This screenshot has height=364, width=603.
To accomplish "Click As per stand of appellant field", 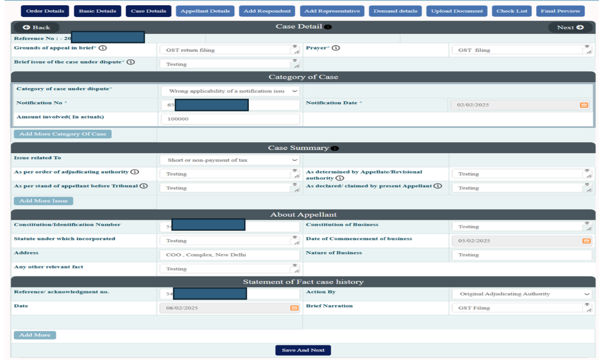I will coord(230,188).
